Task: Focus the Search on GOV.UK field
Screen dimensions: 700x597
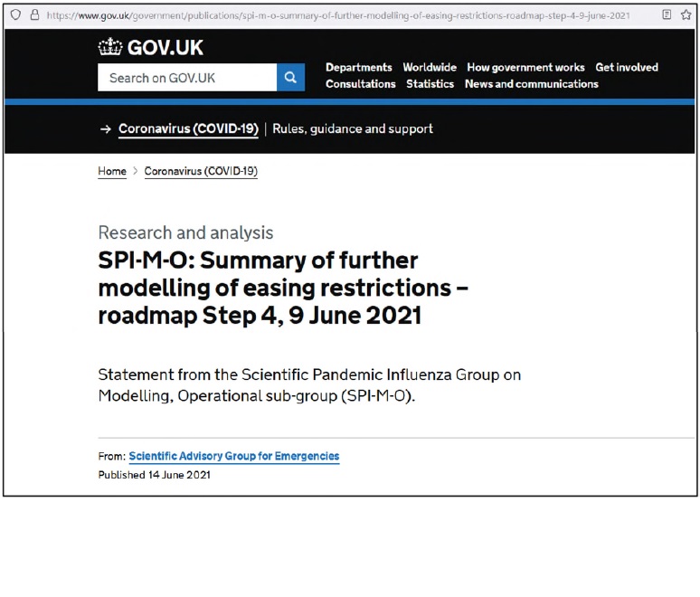Action: 187,77
